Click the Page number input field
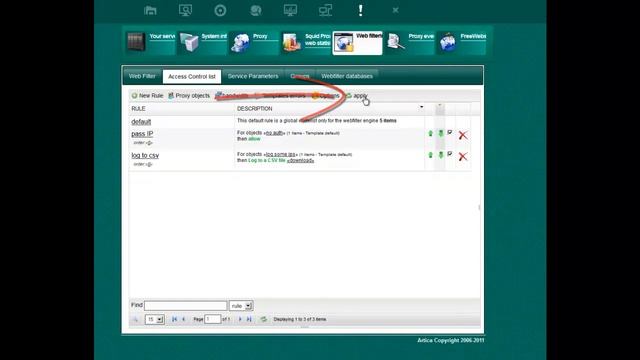The width and height of the screenshot is (640, 360). [x=212, y=319]
